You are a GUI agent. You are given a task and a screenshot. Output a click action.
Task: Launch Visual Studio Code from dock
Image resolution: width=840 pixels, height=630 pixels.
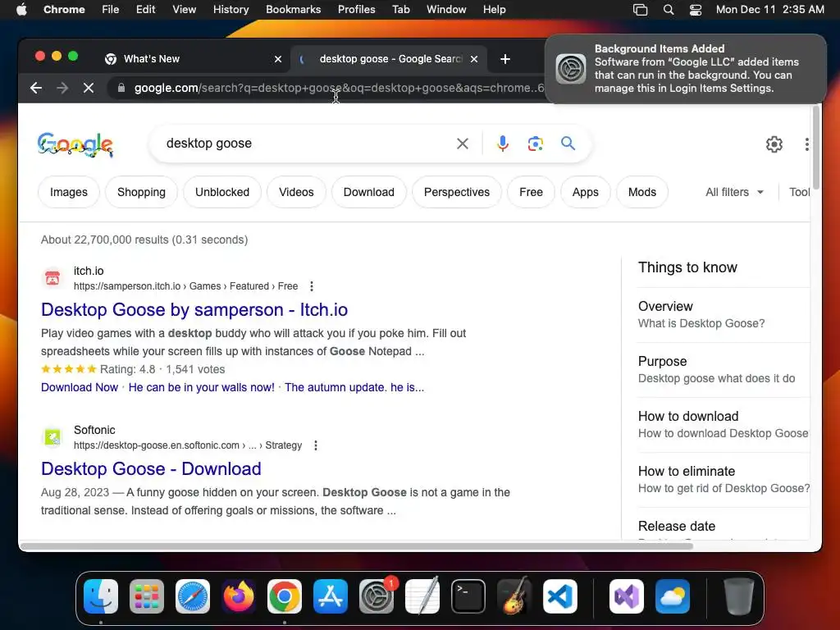(x=559, y=596)
